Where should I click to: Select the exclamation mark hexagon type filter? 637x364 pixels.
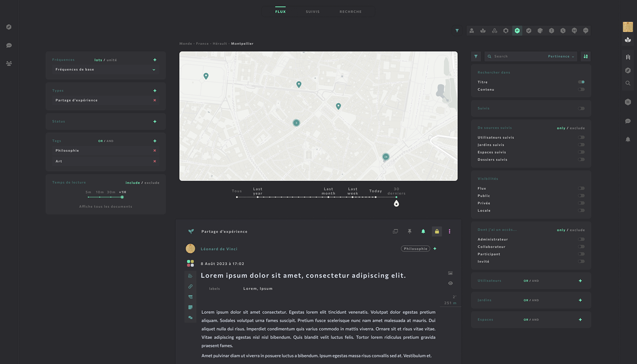551,30
